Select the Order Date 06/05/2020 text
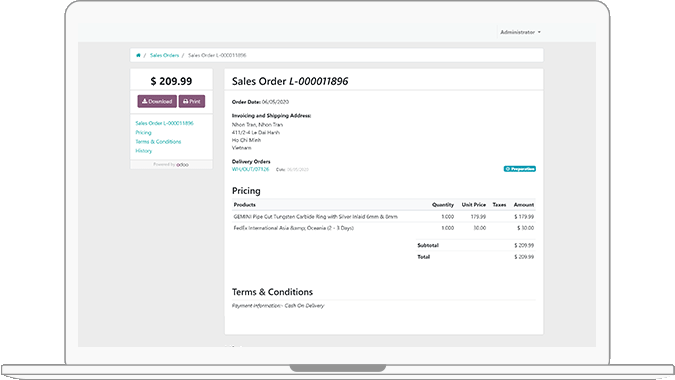Screen dimensions: 675x380 tap(260, 102)
